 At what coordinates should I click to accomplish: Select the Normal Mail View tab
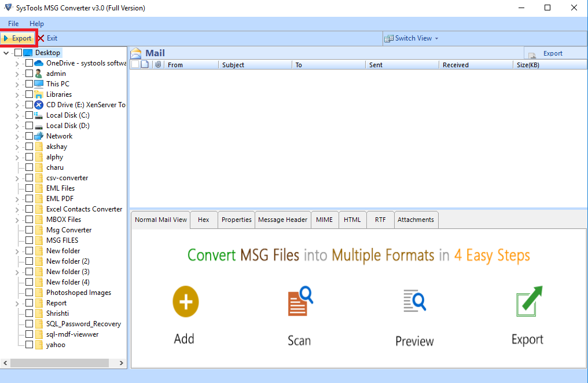coord(161,220)
